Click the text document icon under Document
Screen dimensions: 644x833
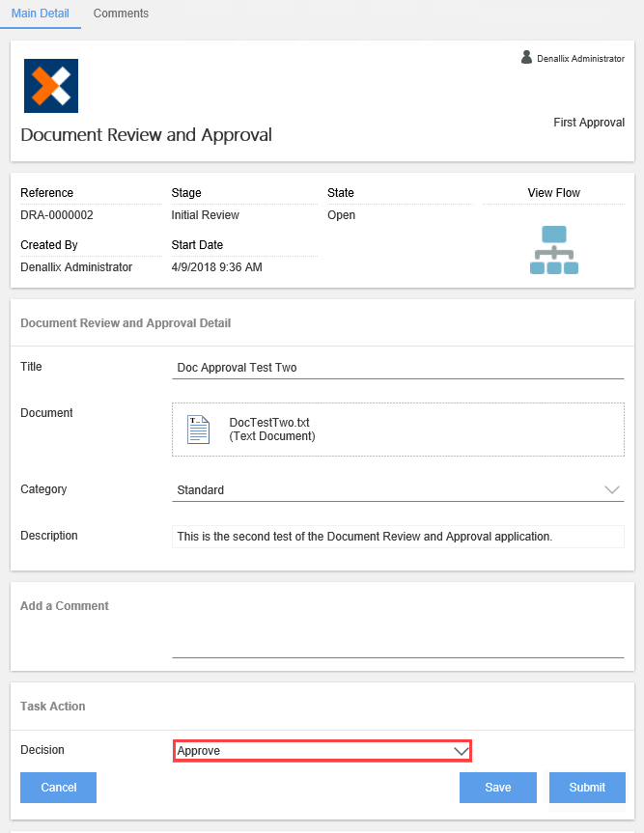click(x=198, y=429)
